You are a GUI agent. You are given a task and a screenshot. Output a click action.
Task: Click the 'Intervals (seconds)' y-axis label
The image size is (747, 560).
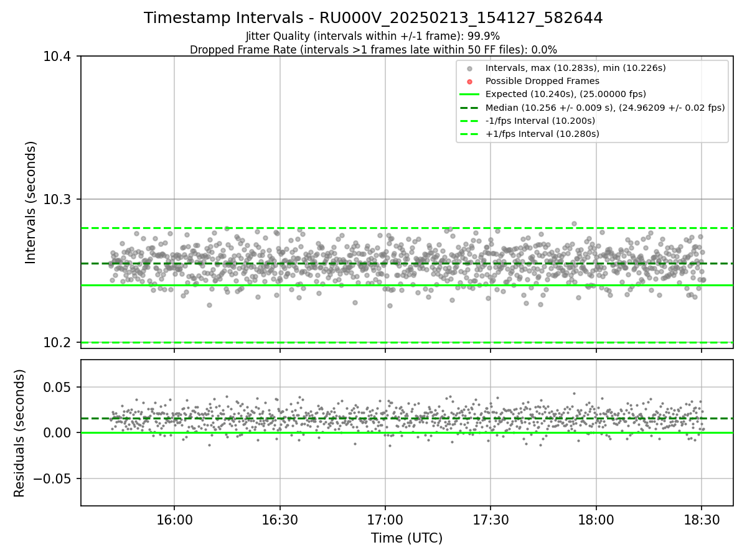tap(31, 202)
